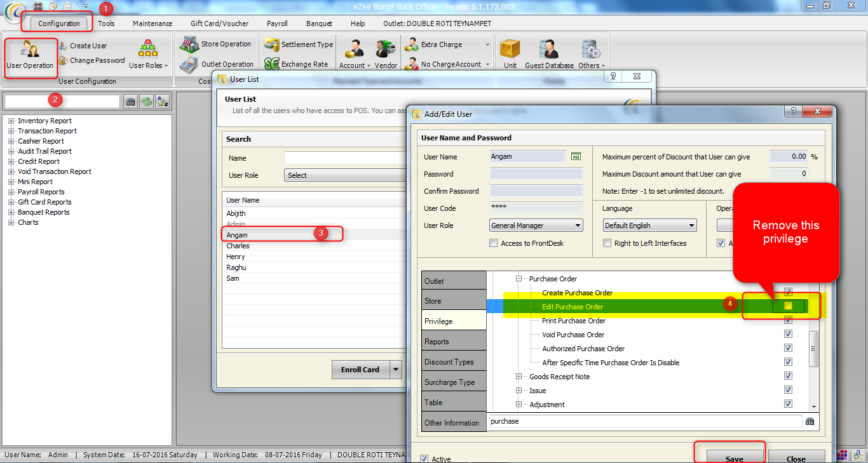
Task: Select the Reports side tab in Add/Edit User
Action: 454,341
